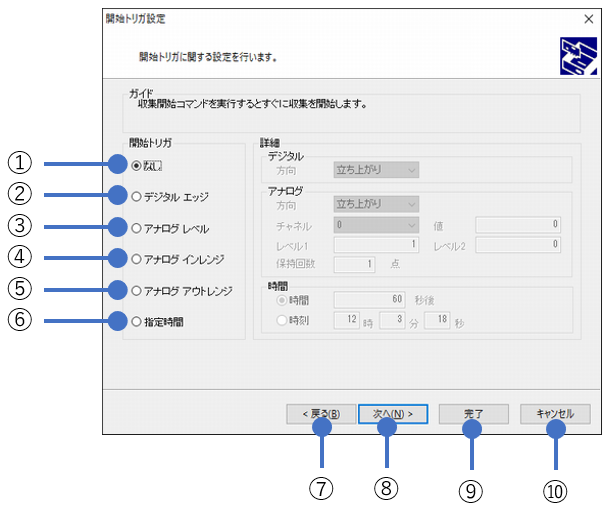Image resolution: width=611 pixels, height=509 pixels.
Task: Click the 完了 finish button
Action: pos(473,413)
